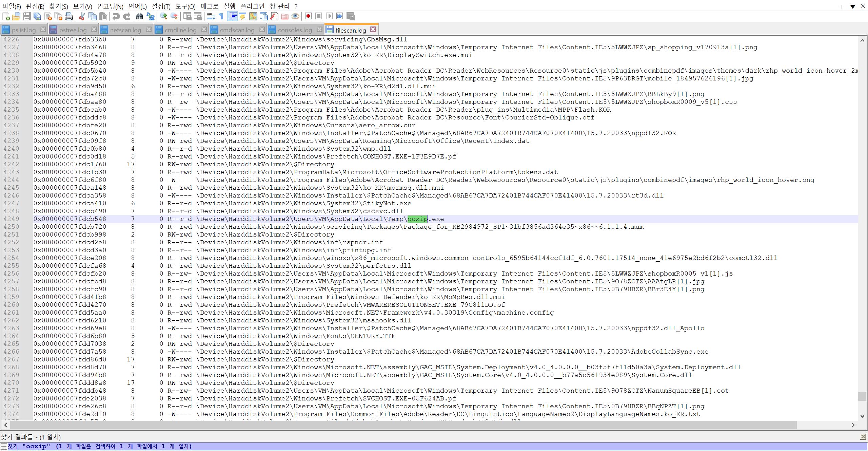Close the filescan.log tab

pyautogui.click(x=373, y=30)
